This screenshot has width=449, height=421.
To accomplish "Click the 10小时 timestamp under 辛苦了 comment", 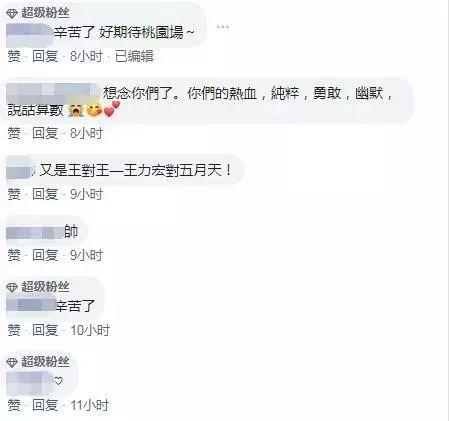I will 90,330.
